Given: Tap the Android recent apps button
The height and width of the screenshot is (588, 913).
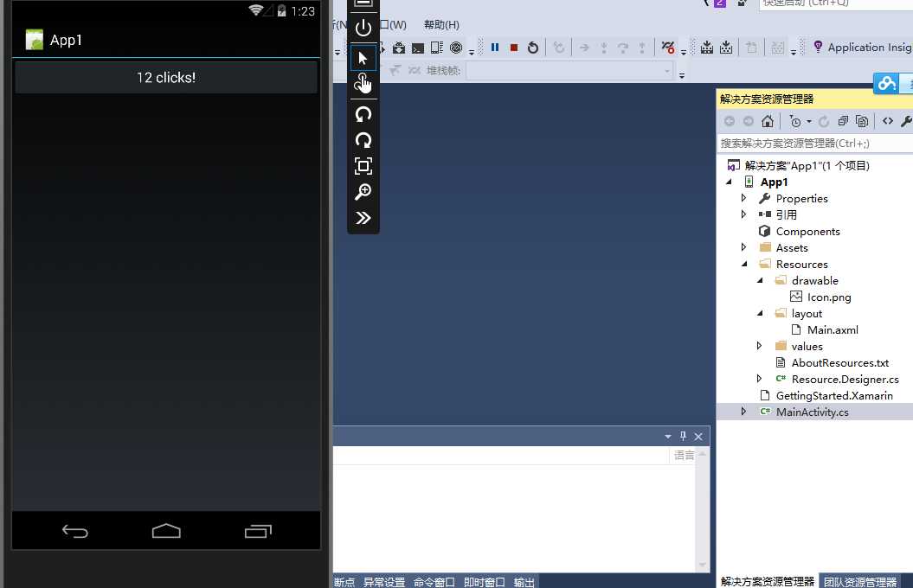Looking at the screenshot, I should [x=258, y=531].
